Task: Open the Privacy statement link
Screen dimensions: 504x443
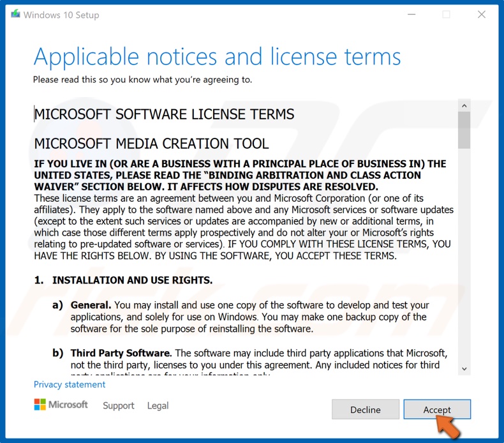Action: pyautogui.click(x=70, y=384)
